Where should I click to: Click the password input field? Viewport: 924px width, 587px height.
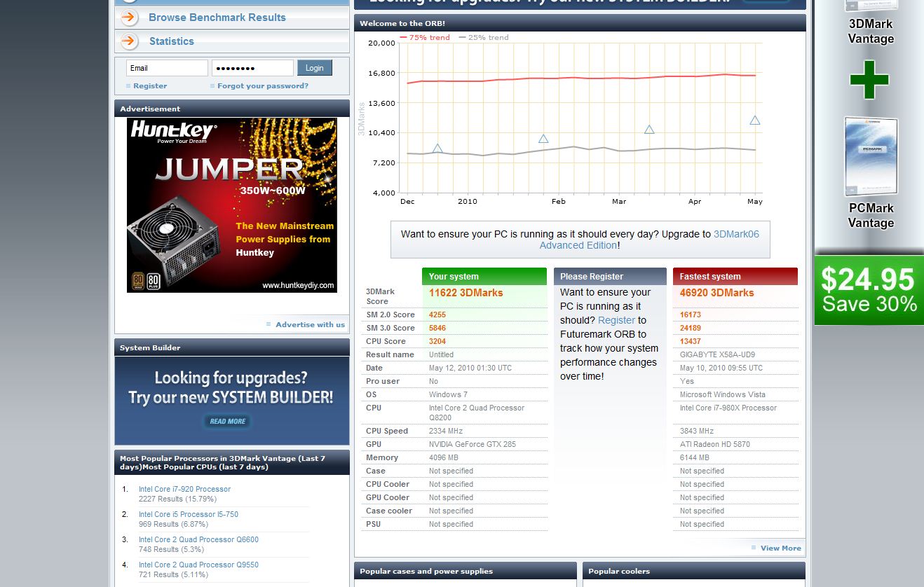(x=252, y=68)
